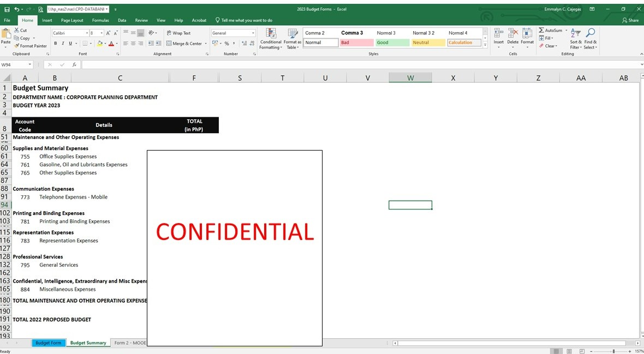
Task: Switch to Page Layout view icon in status bar
Action: (x=569, y=351)
